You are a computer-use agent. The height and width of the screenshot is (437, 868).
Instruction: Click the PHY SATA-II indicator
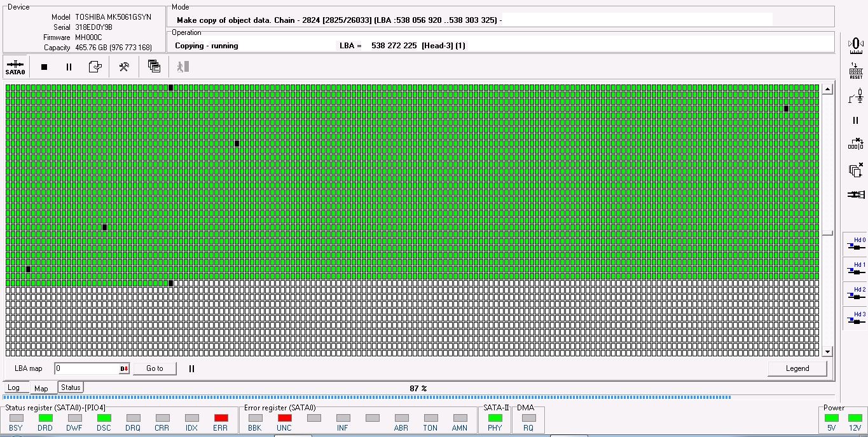click(495, 418)
